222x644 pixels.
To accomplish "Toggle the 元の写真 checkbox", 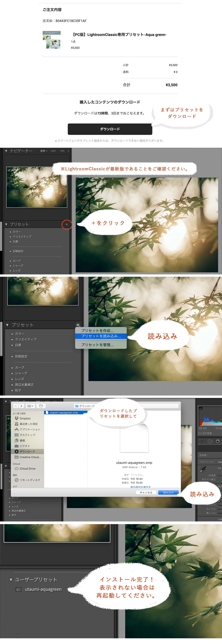I will [x=200, y=433].
